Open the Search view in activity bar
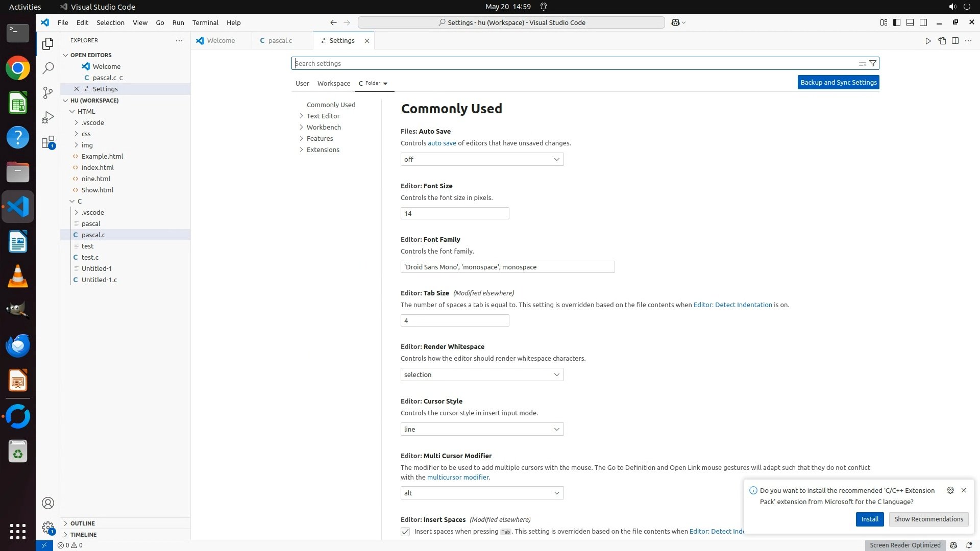Viewport: 980px width, 551px height. tap(48, 68)
